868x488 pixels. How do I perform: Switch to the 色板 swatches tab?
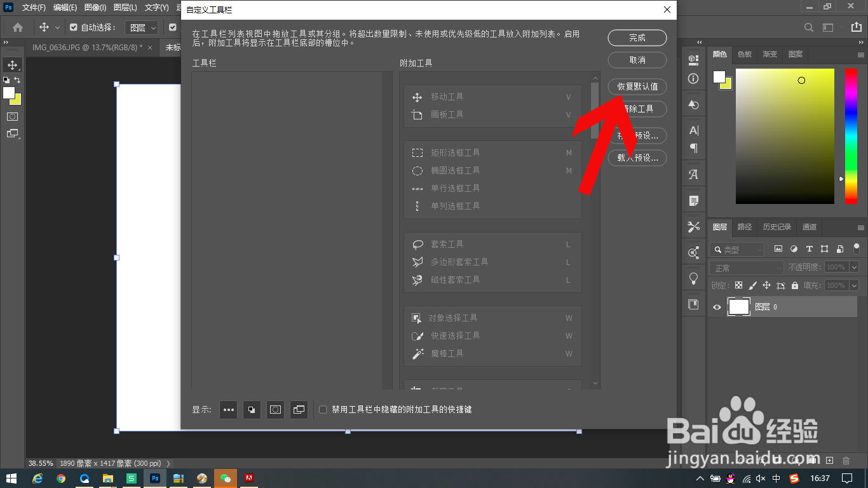pyautogui.click(x=745, y=55)
